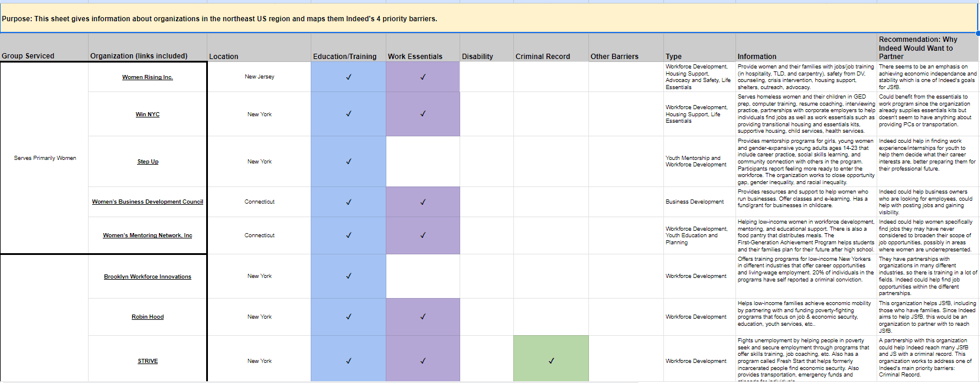The image size is (980, 383).
Task: Click the Type column header cell
Action: pyautogui.click(x=699, y=47)
